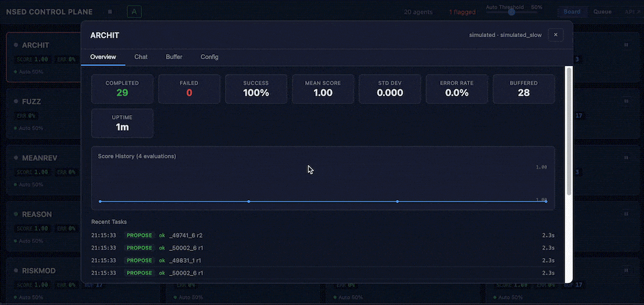Switch to the Board view
The image size is (644, 305).
572,11
